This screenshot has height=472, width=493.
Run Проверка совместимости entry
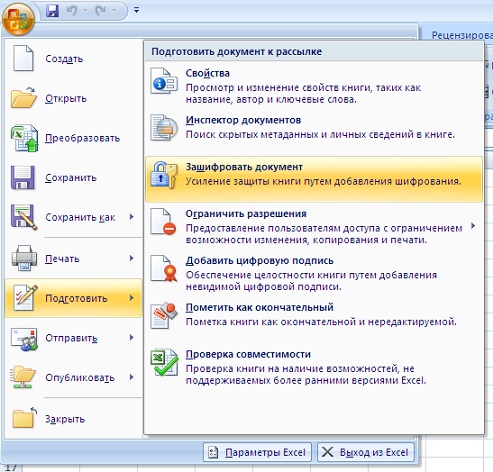click(314, 366)
